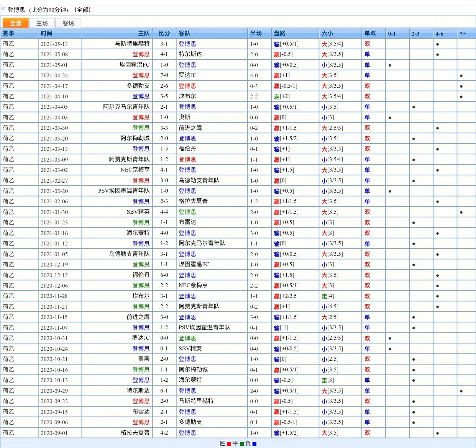Open 登博思 team link in the 2021-05-13 row
Image resolution: width=476 pixels, height=448 pixels.
tap(187, 44)
